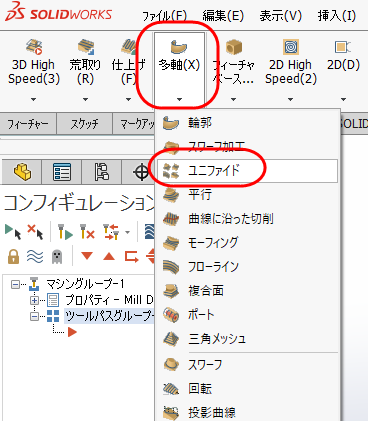The width and height of the screenshot is (368, 421).
Task: Select 平行 in the multi-axis menu
Action: [247, 194]
